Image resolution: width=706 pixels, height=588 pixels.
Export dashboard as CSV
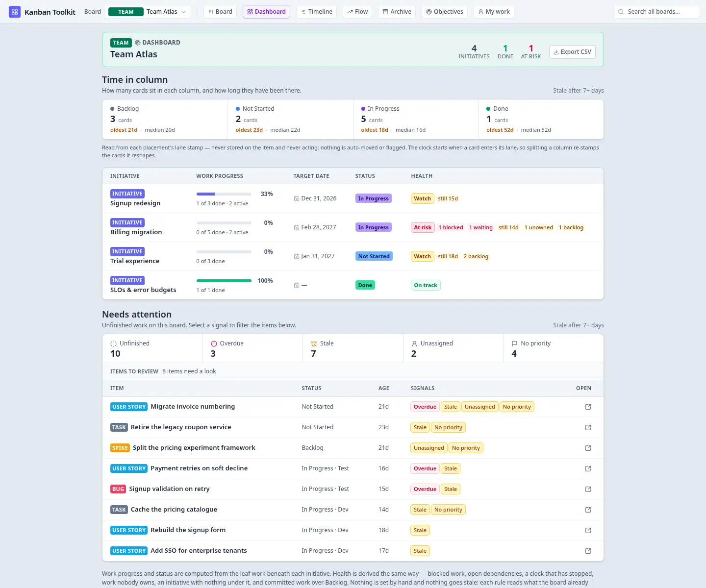coord(572,52)
